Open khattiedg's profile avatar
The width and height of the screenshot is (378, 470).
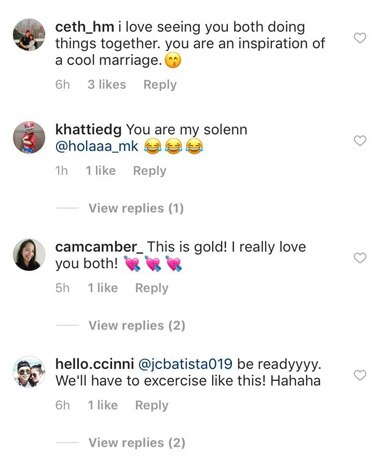click(29, 137)
